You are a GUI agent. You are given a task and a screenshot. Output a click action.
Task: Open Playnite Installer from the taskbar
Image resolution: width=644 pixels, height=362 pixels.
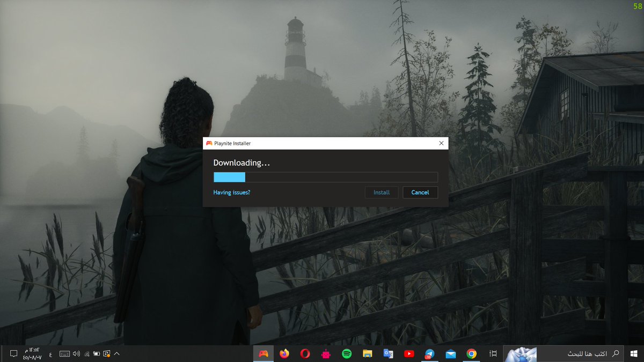pyautogui.click(x=264, y=353)
